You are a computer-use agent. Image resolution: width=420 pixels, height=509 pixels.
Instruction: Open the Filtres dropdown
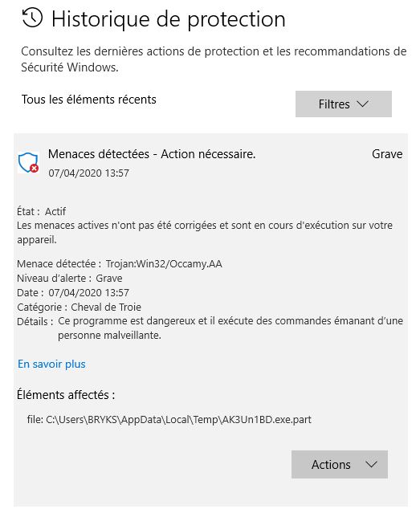point(344,104)
